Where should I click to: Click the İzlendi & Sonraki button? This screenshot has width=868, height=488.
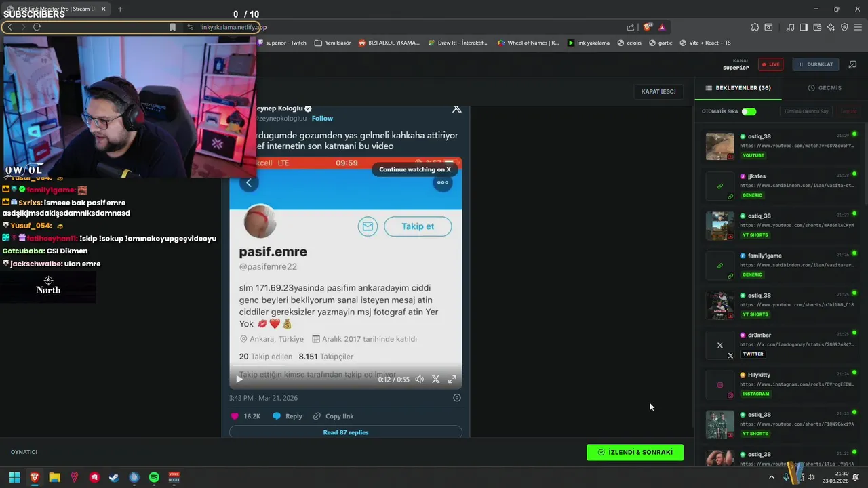(x=635, y=452)
